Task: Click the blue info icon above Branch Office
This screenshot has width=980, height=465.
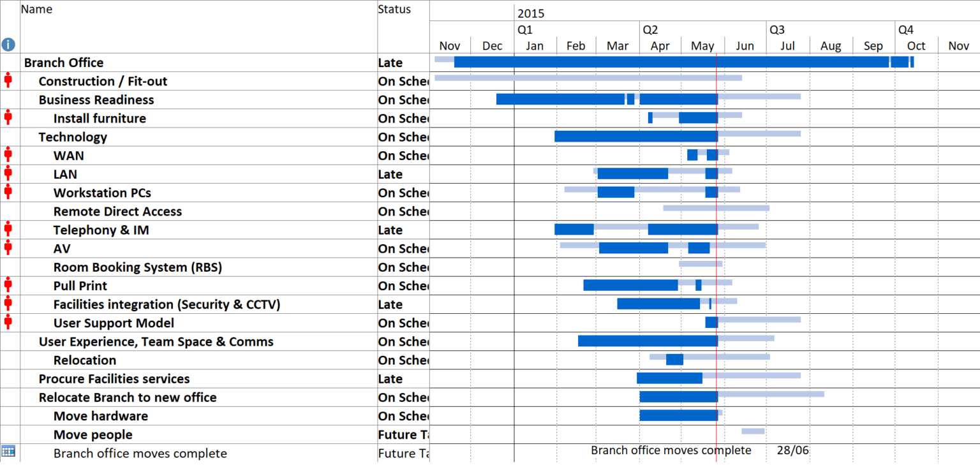Action: [x=8, y=44]
